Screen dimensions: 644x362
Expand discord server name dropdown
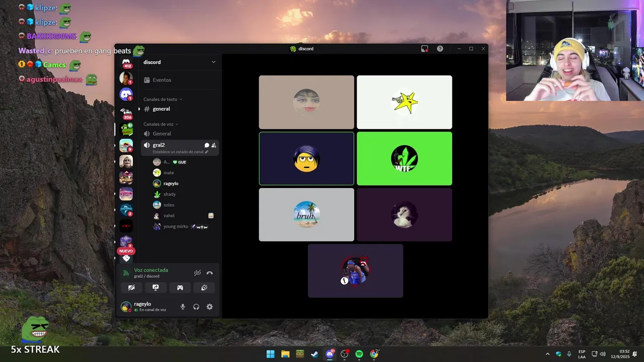coord(213,62)
